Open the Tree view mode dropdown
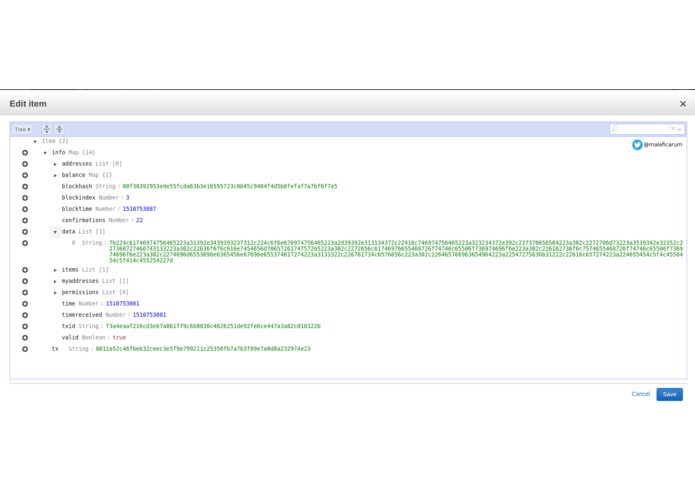Viewport: 695px width, 494px height. pos(22,129)
